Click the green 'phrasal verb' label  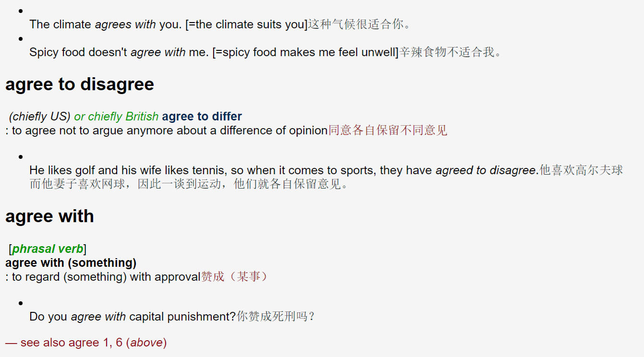(48, 249)
